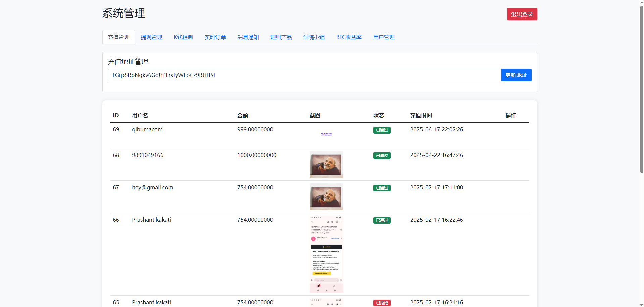Image resolution: width=644 pixels, height=307 pixels.
Task: Open the 学院小组 tab
Action: click(314, 37)
